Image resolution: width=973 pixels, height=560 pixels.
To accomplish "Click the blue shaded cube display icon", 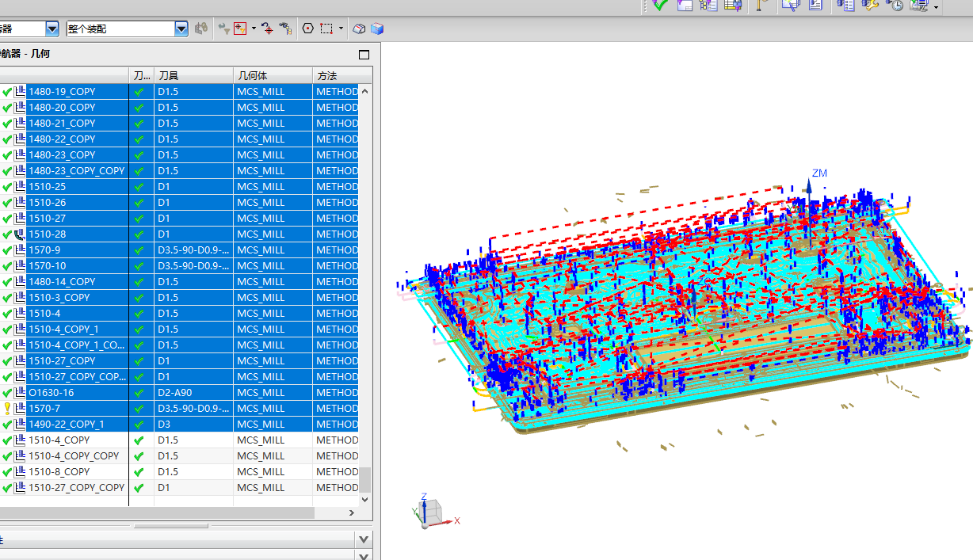I will point(377,29).
